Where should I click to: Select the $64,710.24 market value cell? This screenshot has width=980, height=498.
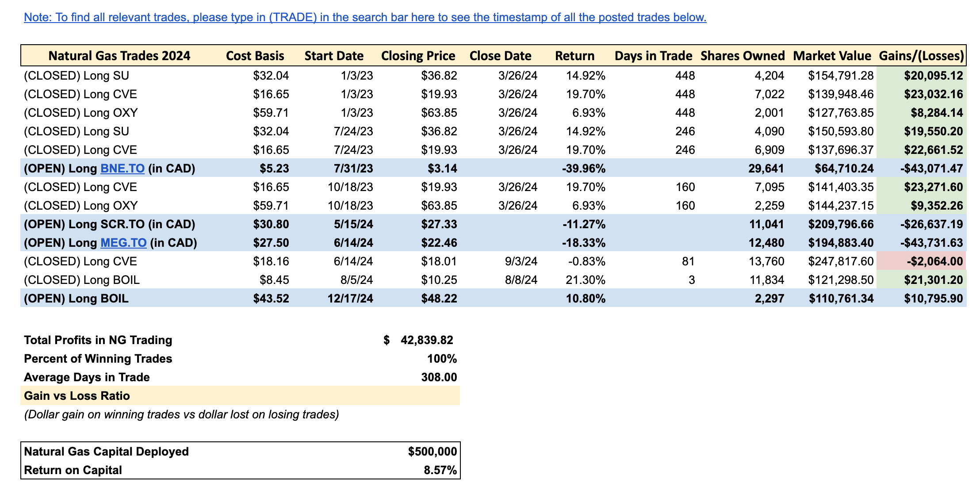point(844,169)
